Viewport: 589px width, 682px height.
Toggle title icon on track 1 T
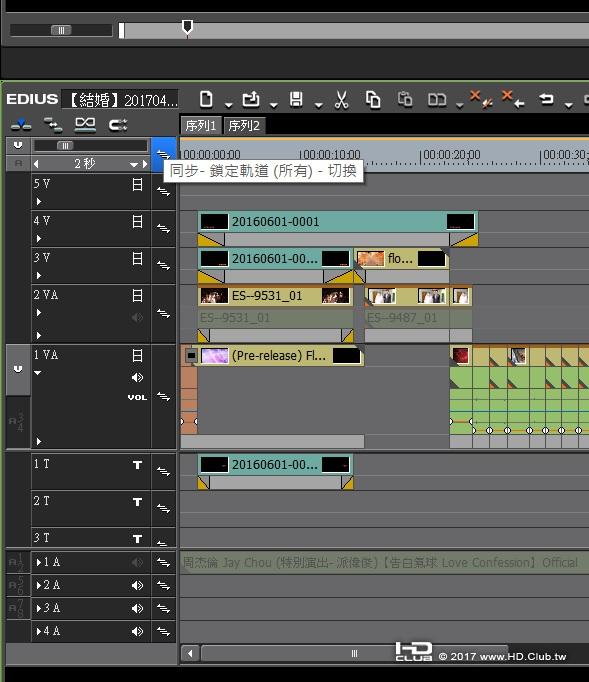[x=137, y=465]
